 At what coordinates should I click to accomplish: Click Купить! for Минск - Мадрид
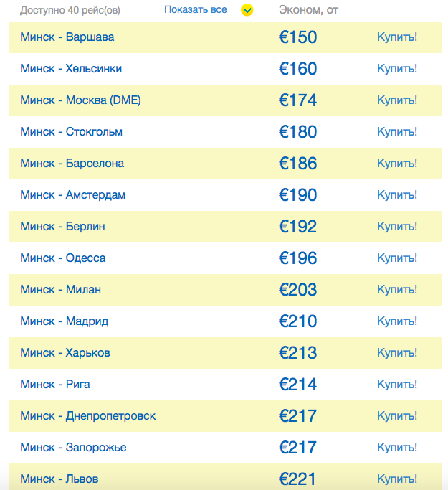point(397,321)
